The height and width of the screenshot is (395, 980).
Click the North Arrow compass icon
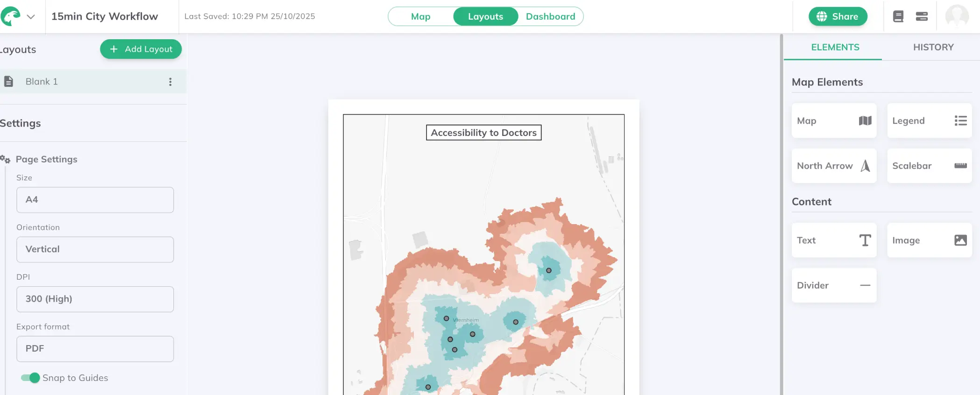click(865, 166)
